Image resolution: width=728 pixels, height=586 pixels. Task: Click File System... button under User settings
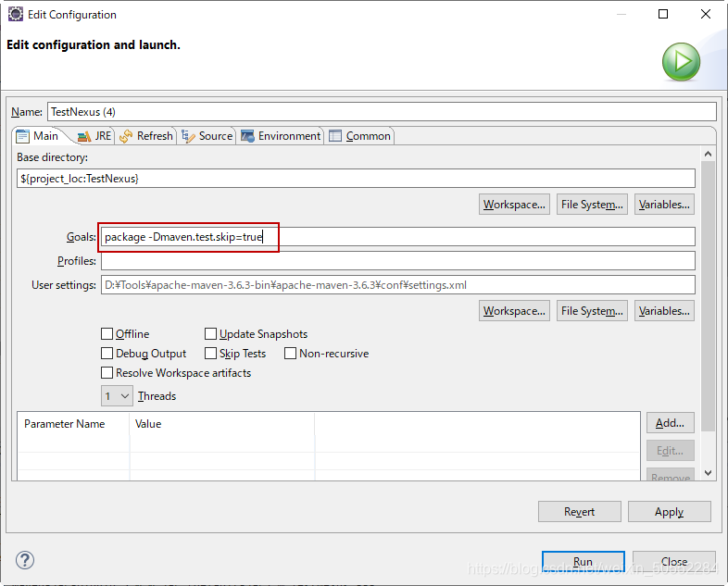coord(592,310)
